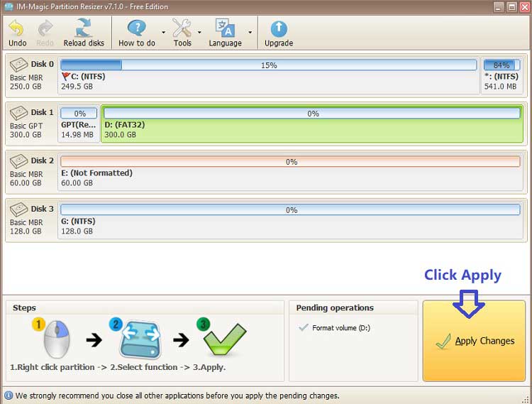Click the C: partition usage bar showing 15%
The image size is (532, 404).
[268, 65]
